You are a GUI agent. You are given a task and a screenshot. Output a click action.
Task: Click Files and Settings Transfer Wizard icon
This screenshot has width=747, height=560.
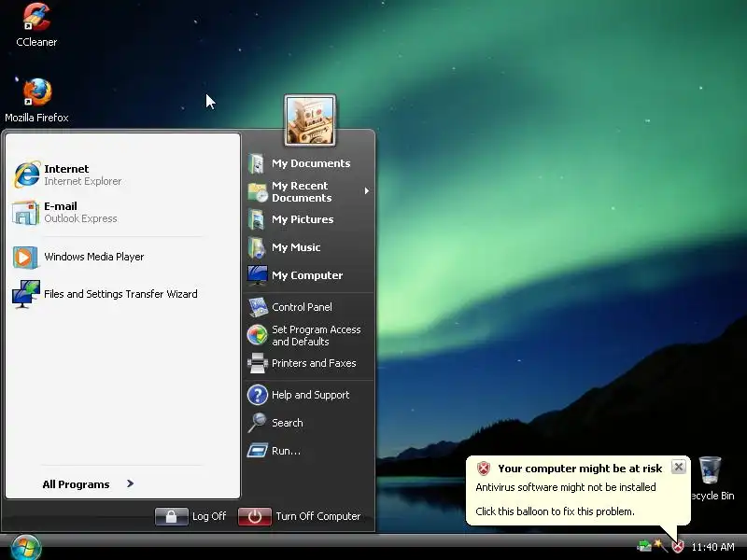26,294
